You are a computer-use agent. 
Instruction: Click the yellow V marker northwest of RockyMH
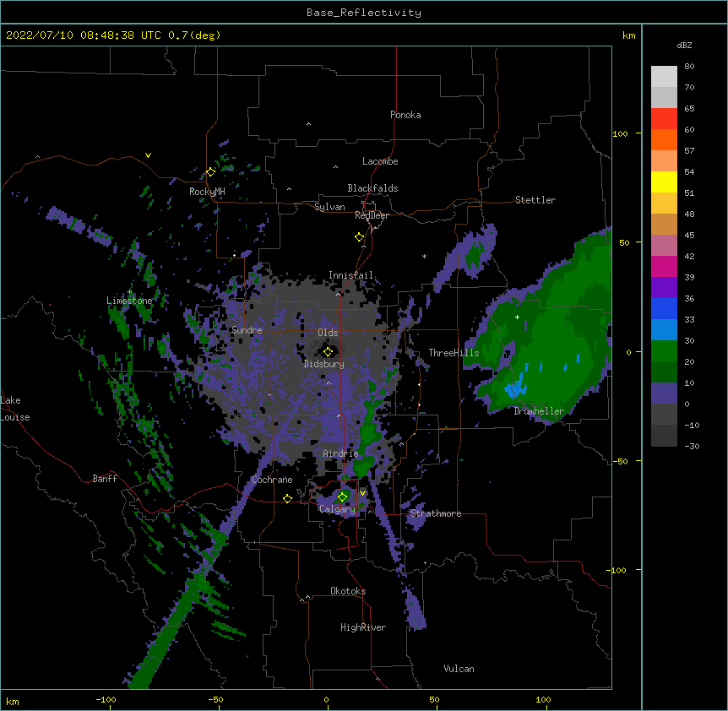pos(148,155)
